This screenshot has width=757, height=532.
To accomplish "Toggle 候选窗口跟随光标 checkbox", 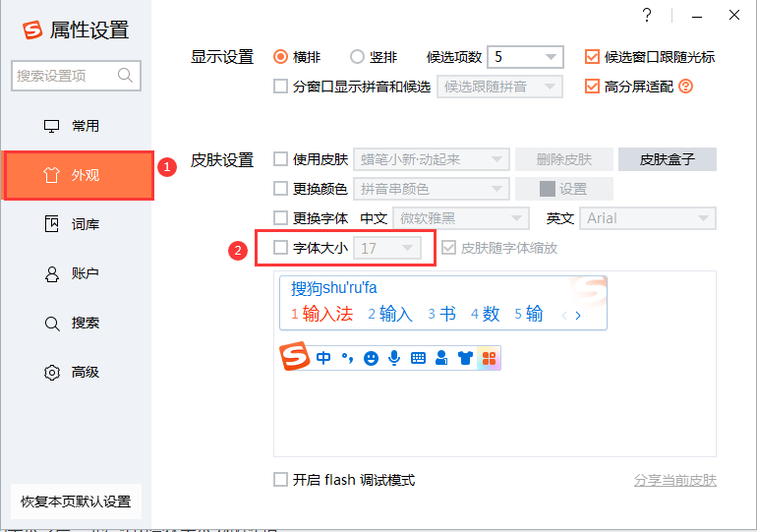I will (x=592, y=57).
